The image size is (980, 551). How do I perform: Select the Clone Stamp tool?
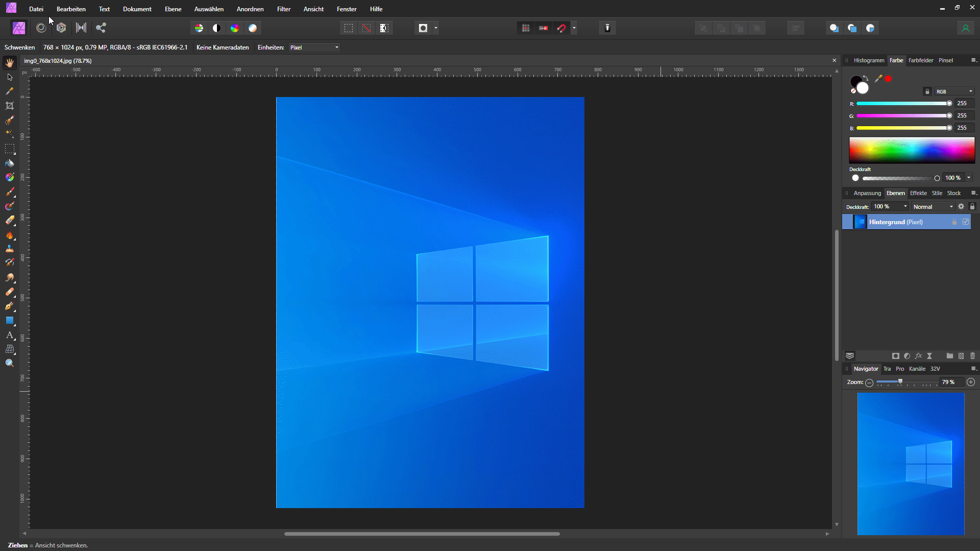coord(10,249)
